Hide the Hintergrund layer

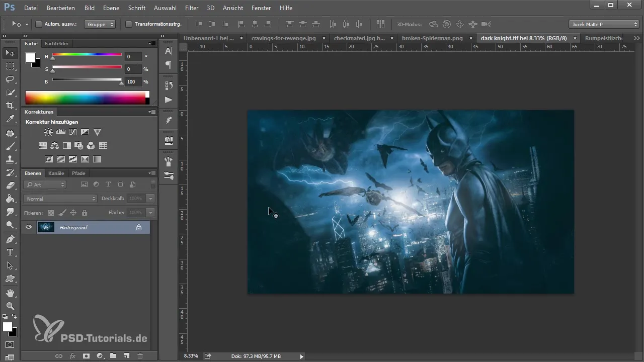pyautogui.click(x=29, y=227)
